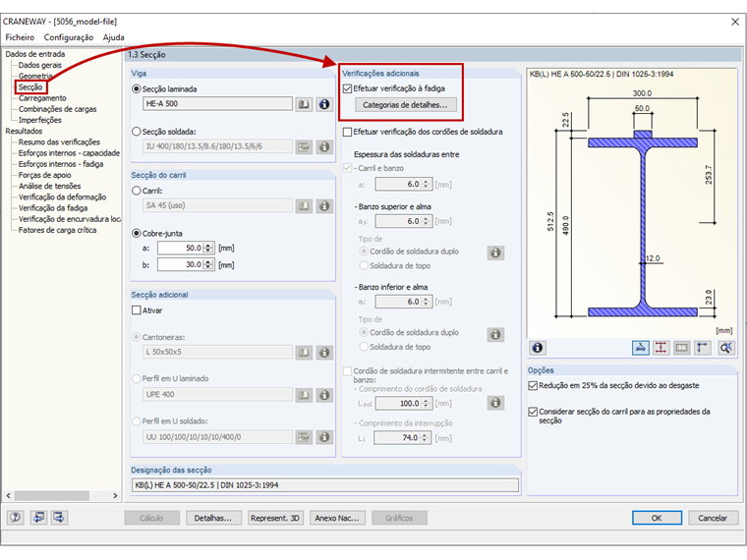The width and height of the screenshot is (747, 560).
Task: Open the Ficheiro menu
Action: click(20, 37)
